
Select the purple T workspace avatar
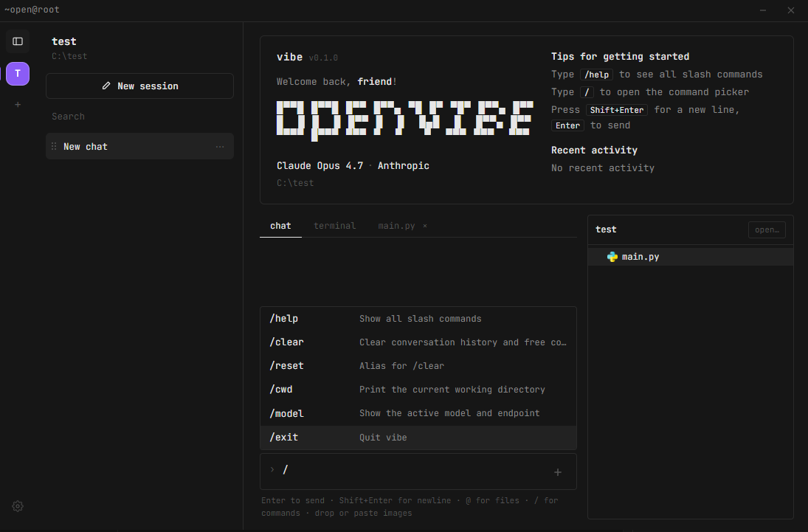click(x=18, y=74)
